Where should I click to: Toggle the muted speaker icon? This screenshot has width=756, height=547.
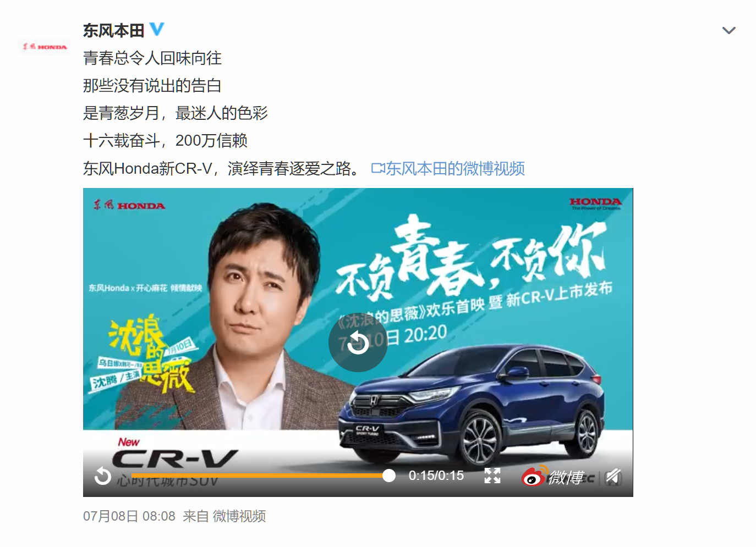pyautogui.click(x=613, y=476)
